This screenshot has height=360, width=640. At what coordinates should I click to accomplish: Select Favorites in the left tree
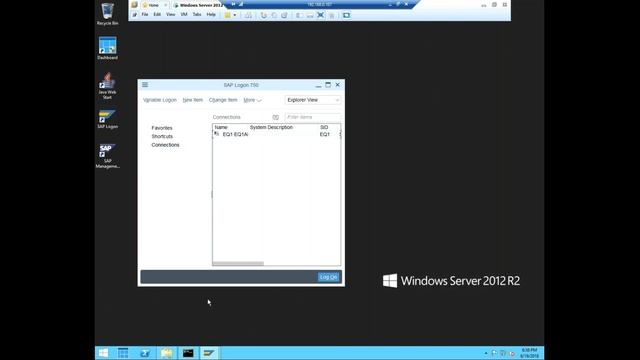[162, 128]
